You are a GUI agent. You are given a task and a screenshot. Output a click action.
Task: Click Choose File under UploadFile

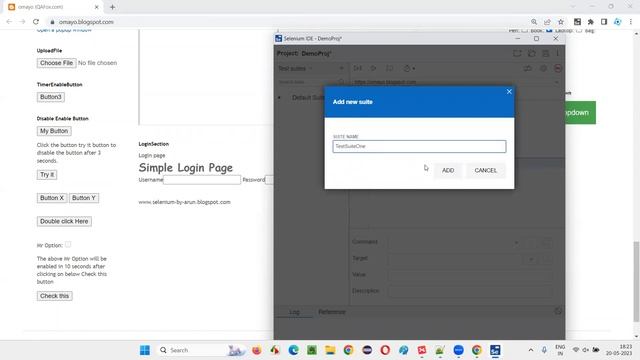coord(56,63)
